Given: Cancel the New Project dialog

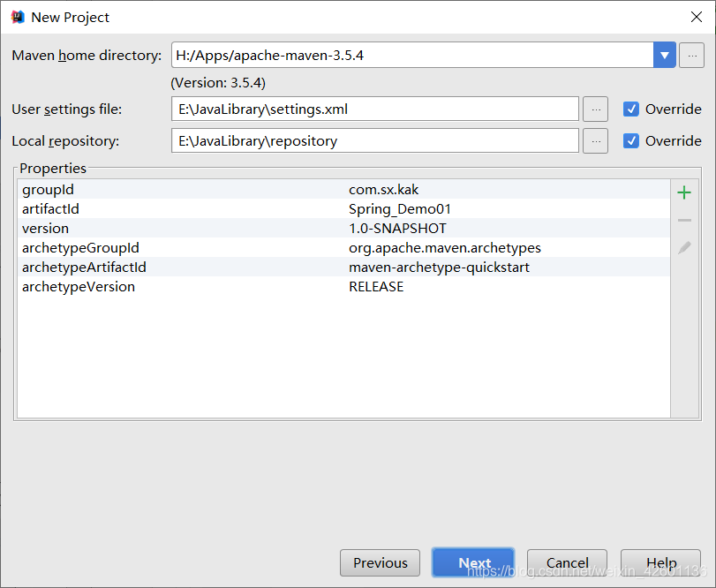Looking at the screenshot, I should click(567, 563).
